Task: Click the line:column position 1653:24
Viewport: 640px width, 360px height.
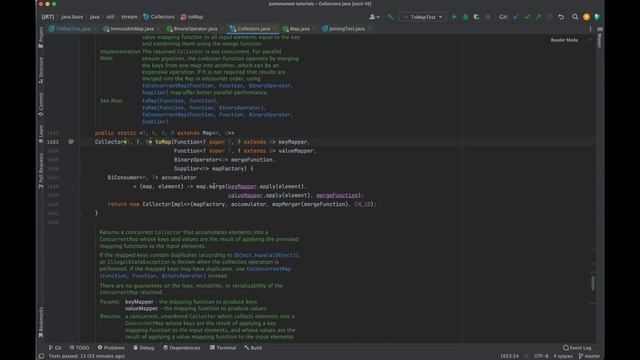Action: 509,356
